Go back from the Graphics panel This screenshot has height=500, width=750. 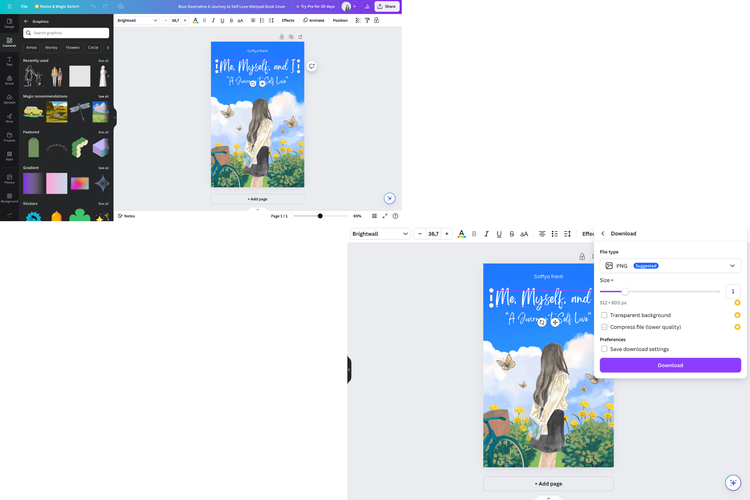tap(26, 21)
